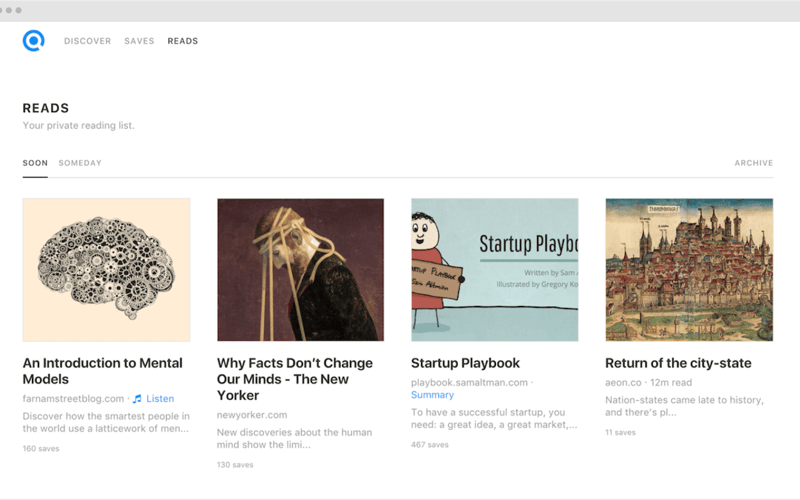Open the brain gears article thumbnail

pos(107,269)
